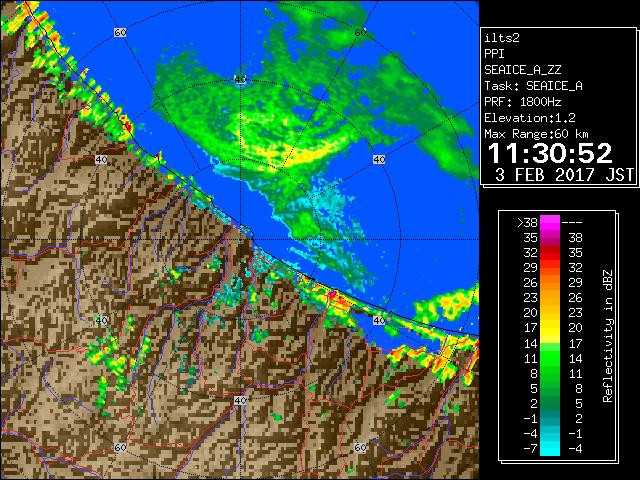Pick the bright red 32 dBZ color band
Image resolution: width=640 pixels, height=480 pixels.
(x=550, y=253)
